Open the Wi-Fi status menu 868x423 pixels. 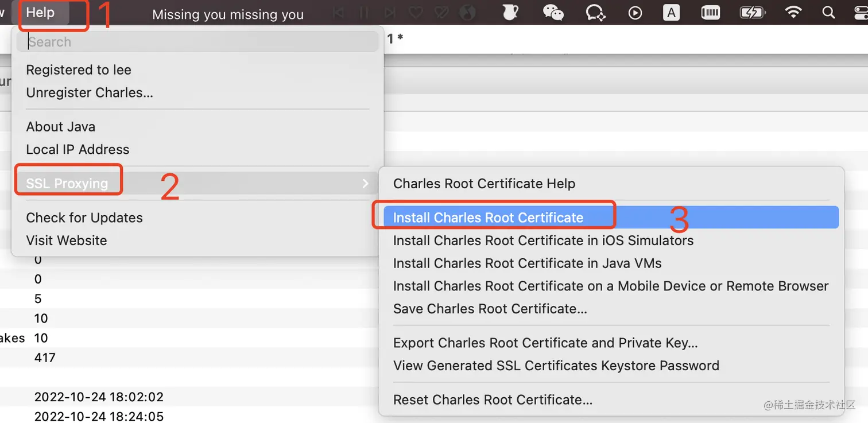(793, 13)
